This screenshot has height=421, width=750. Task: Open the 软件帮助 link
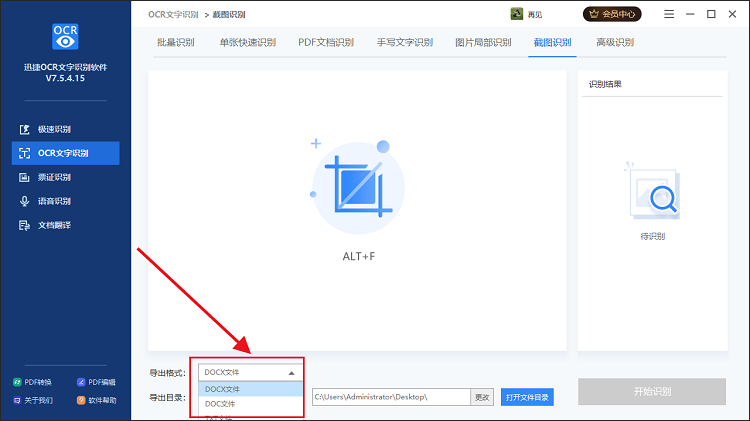[x=97, y=400]
